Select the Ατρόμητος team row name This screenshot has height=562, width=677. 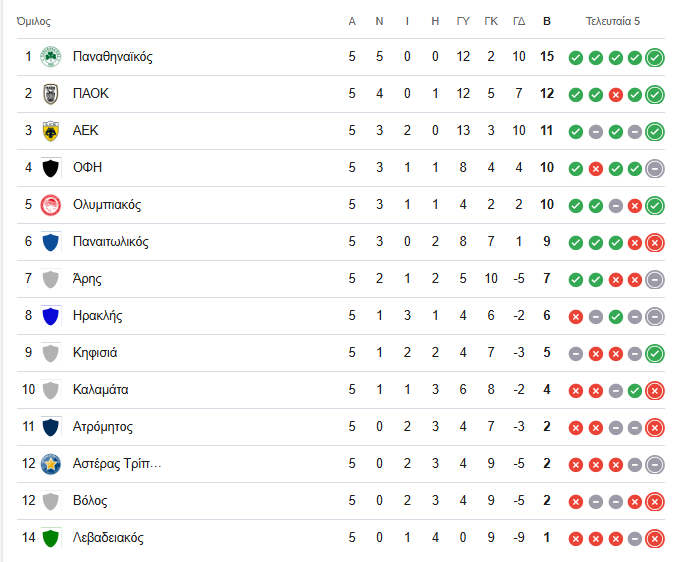103,427
